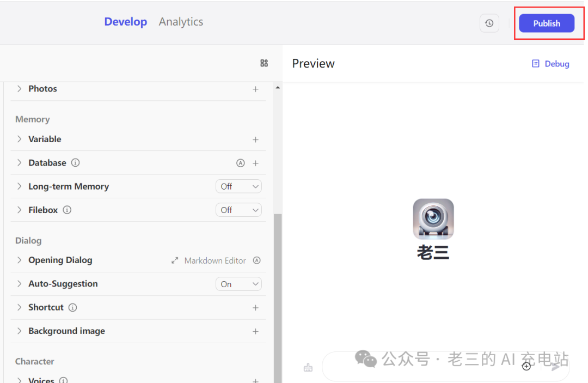
Task: Click the auto-generate A icon in the Opening Dialog row
Action: click(x=256, y=260)
